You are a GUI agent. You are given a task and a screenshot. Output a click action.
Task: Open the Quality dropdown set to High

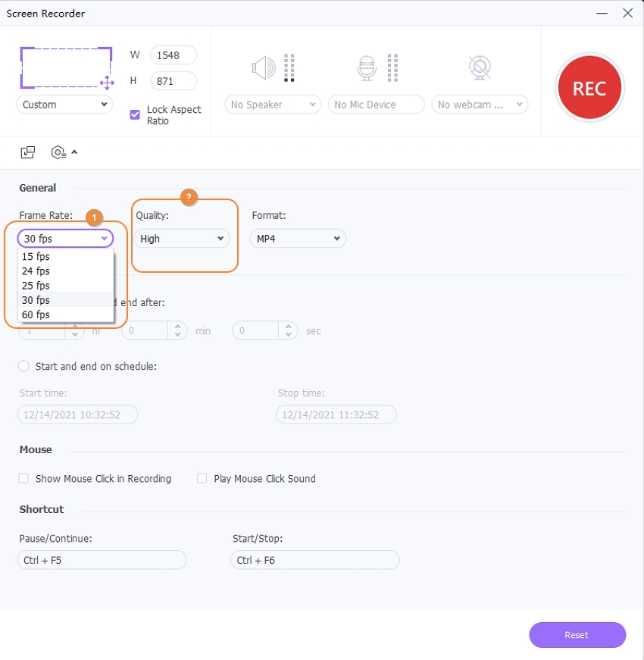click(x=182, y=239)
